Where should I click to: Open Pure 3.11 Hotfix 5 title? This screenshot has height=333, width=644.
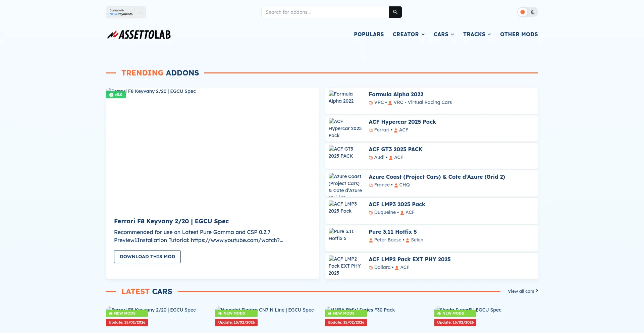coord(393,232)
